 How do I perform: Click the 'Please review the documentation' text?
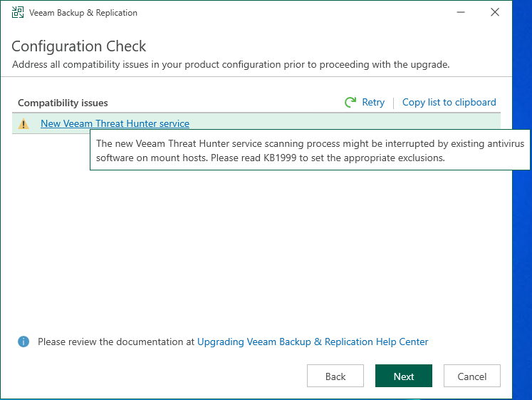(x=116, y=342)
